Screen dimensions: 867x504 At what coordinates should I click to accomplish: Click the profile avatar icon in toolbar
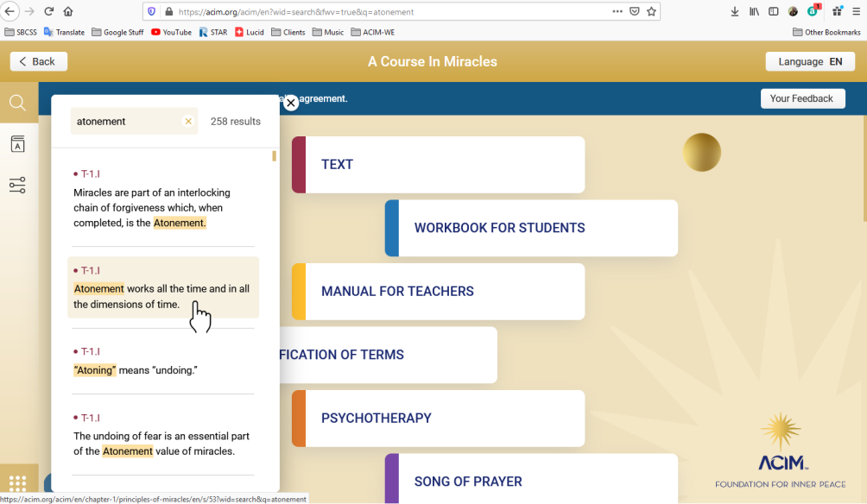(793, 11)
